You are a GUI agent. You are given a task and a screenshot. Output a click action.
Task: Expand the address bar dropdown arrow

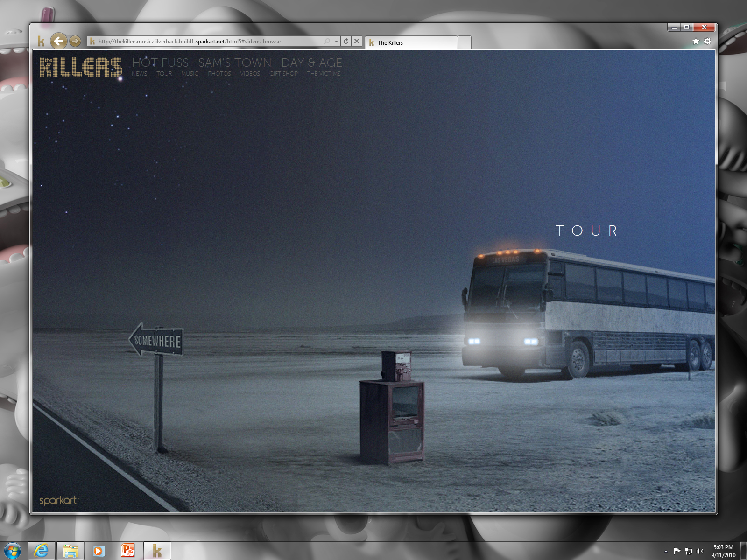click(x=336, y=41)
